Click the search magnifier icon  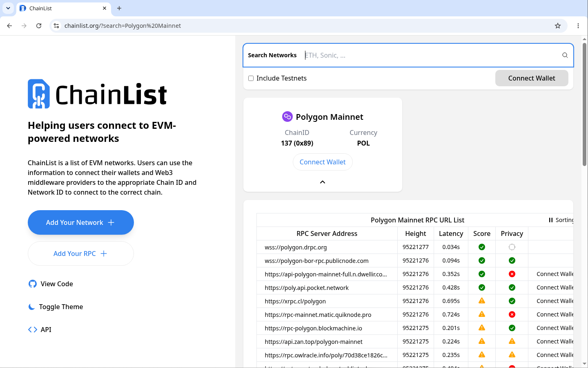point(565,55)
